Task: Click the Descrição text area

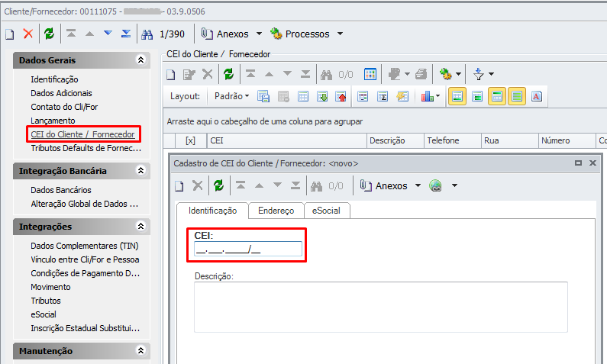Action: 381,307
